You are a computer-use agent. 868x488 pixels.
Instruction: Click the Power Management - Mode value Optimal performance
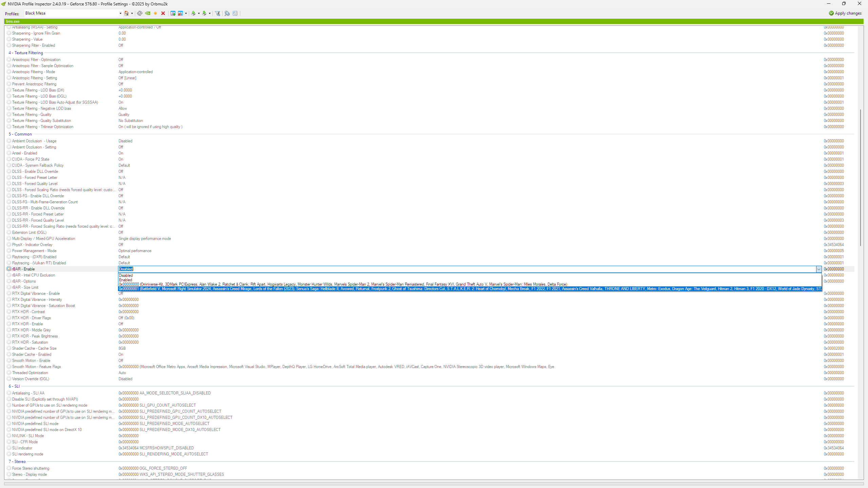pos(135,251)
